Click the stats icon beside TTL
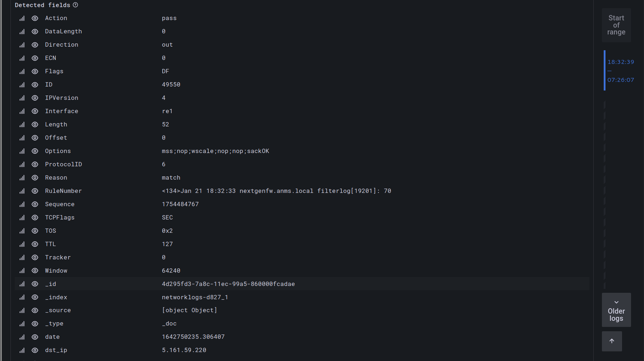Image resolution: width=644 pixels, height=361 pixels. click(x=22, y=244)
